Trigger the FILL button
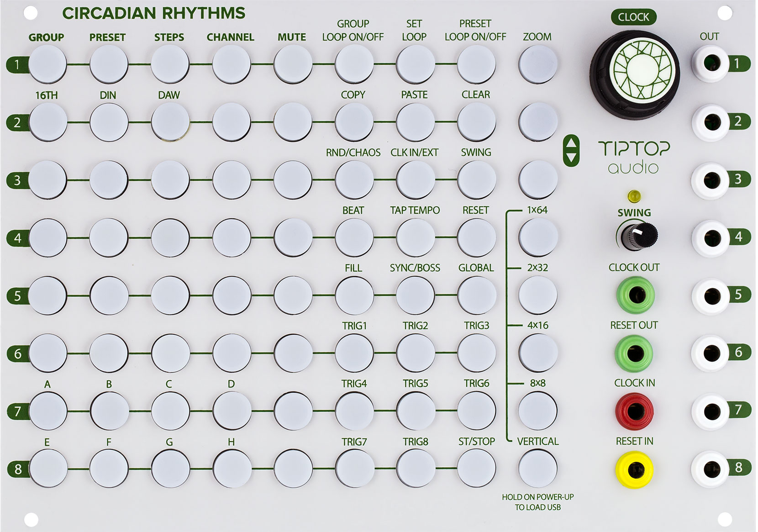The image size is (758, 532). tap(354, 295)
